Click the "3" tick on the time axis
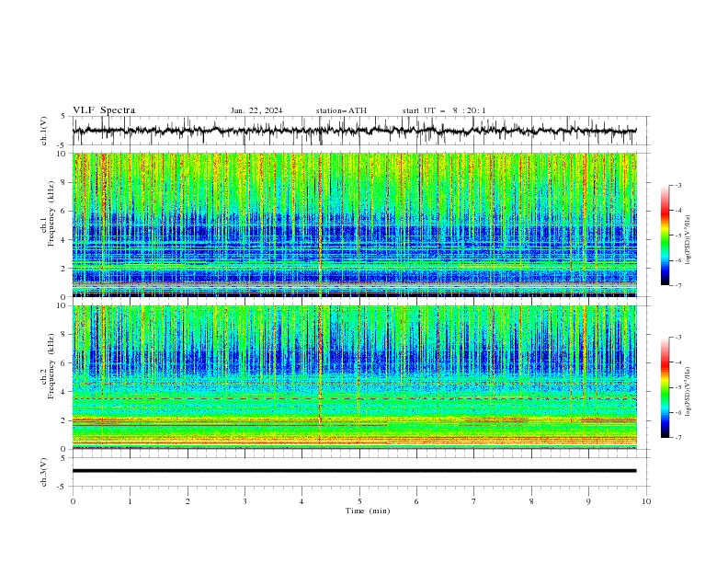Viewport: 728px width, 563px height. (245, 501)
